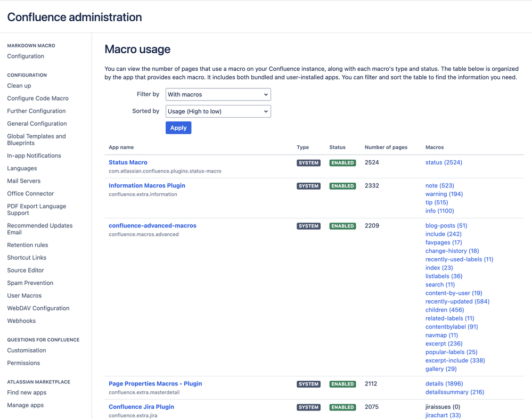Viewport: 532px width, 419px height.
Task: Click ENABLED badge in Information Macros row
Action: tap(342, 186)
